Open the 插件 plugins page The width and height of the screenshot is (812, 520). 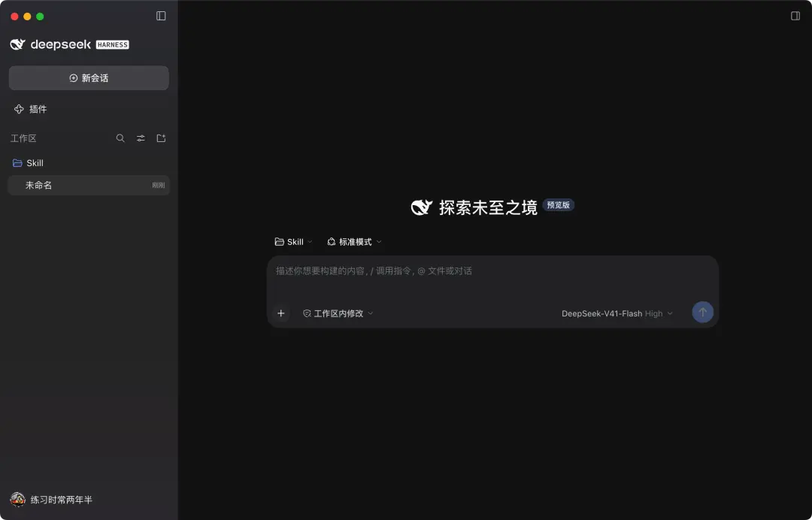31,109
